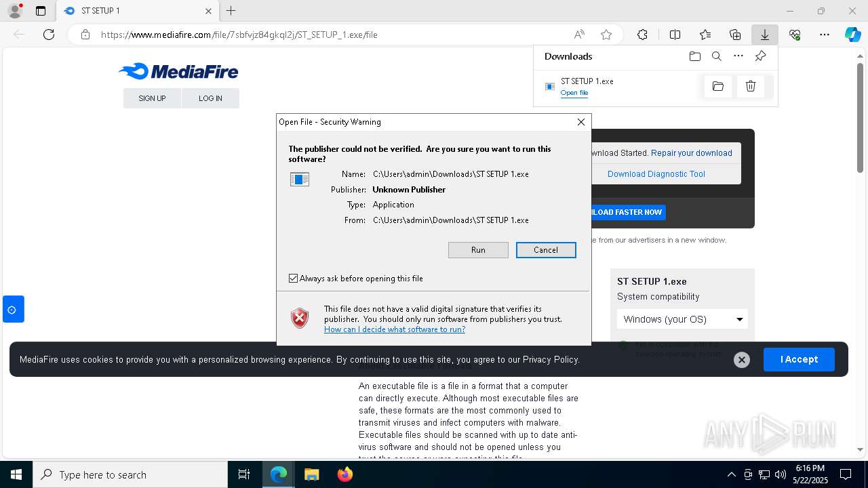Select ST SETUP 1.exe name in Downloads

coord(587,81)
